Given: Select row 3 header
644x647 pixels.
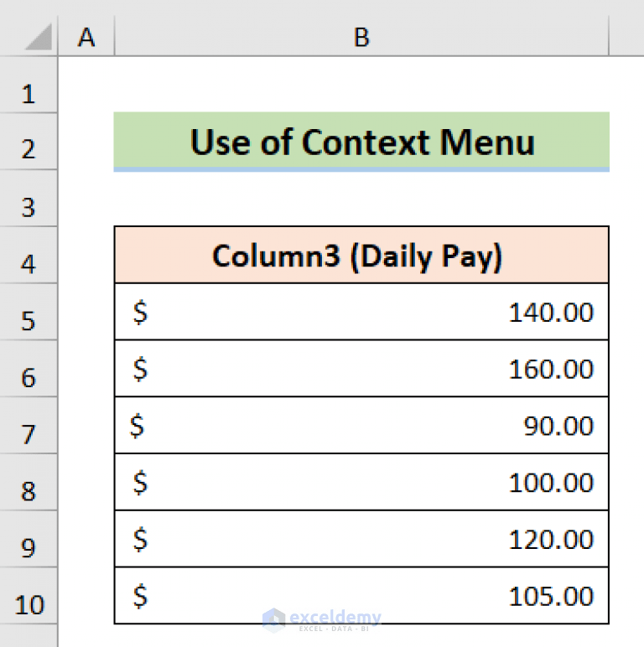Looking at the screenshot, I should (x=29, y=199).
